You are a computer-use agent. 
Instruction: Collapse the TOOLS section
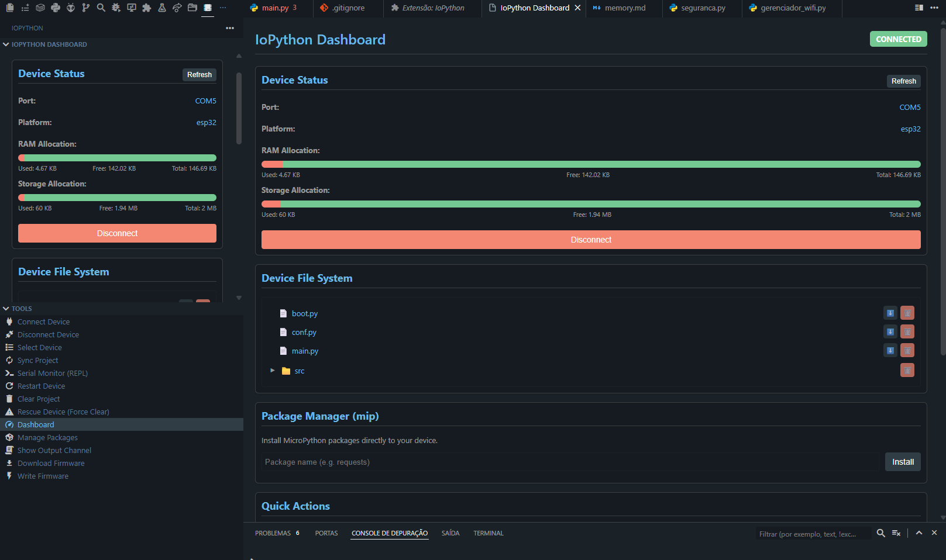coord(6,309)
